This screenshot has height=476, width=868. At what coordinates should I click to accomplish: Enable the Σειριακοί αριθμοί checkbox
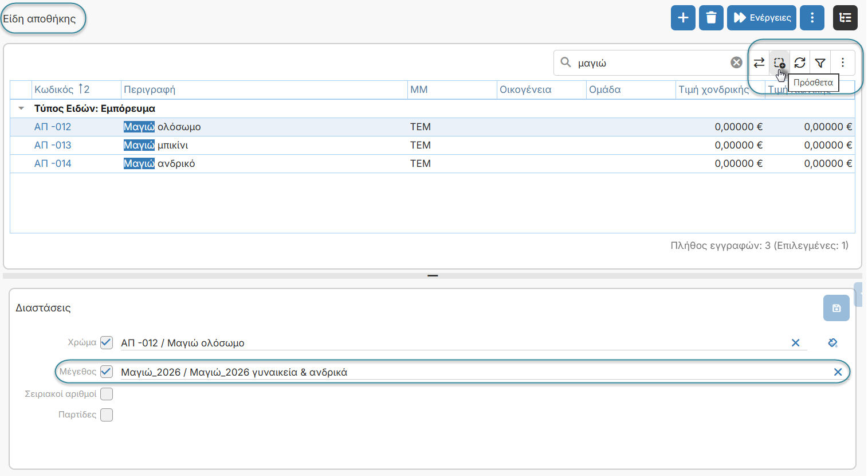[x=107, y=394]
